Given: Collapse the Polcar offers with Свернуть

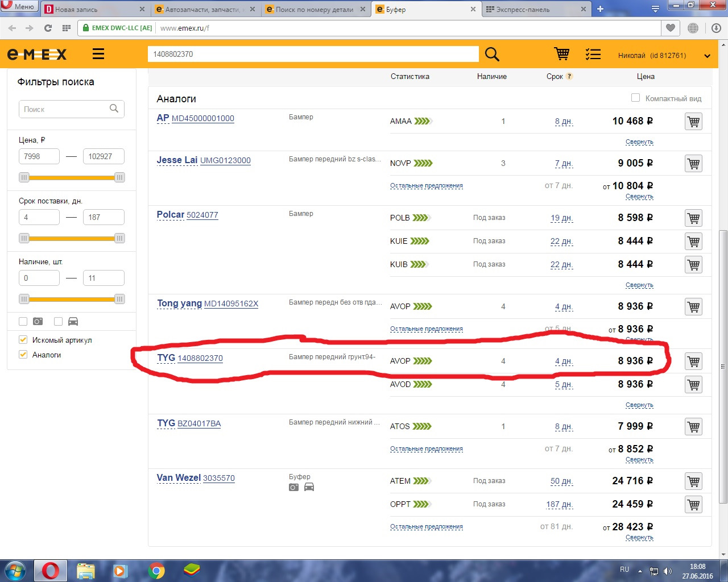Looking at the screenshot, I should pyautogui.click(x=639, y=285).
